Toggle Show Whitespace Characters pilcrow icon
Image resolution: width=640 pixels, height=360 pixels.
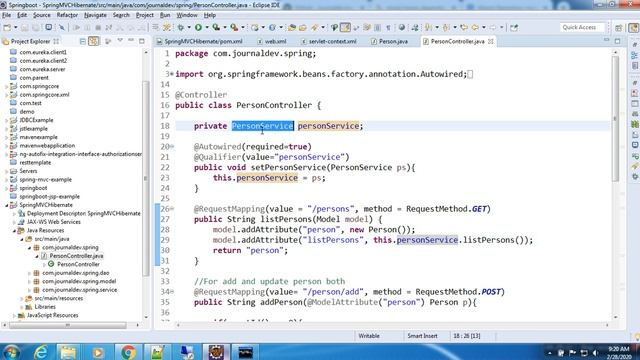tap(388, 27)
